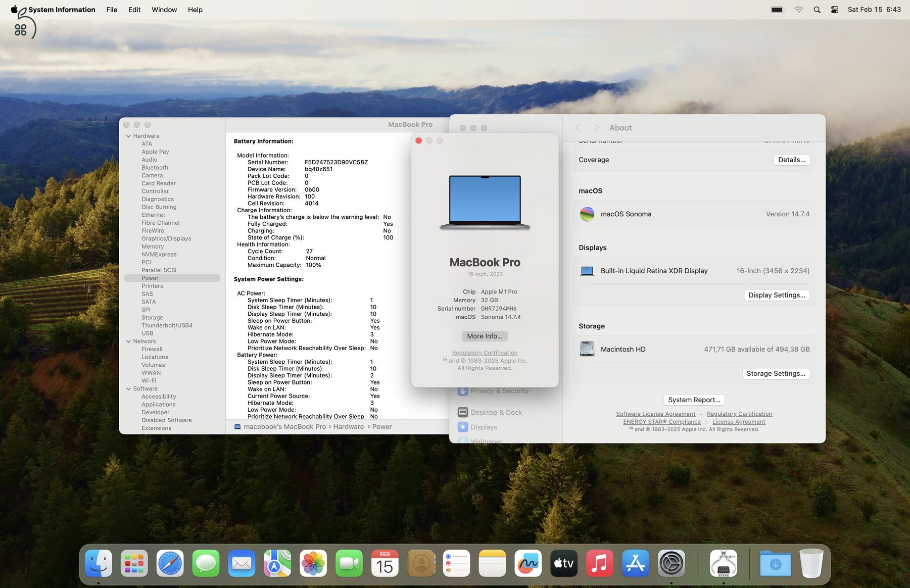
Task: Click macOS Sonoma icon in About
Action: coord(587,214)
